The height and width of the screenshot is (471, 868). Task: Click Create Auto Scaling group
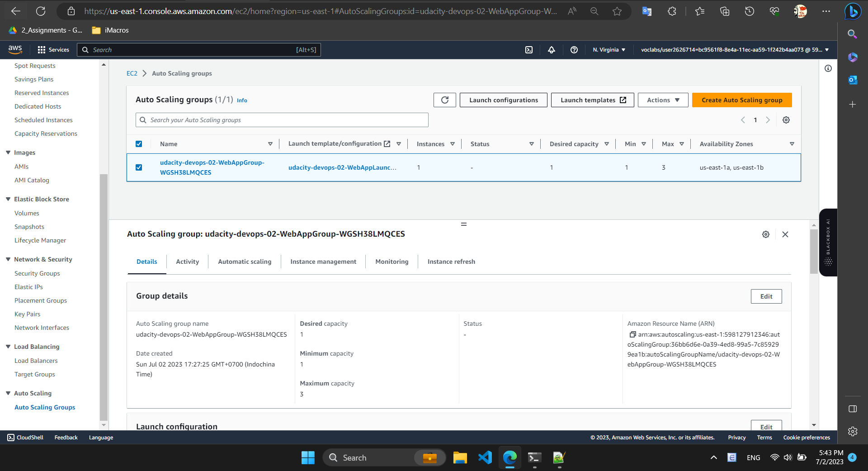[x=742, y=100]
